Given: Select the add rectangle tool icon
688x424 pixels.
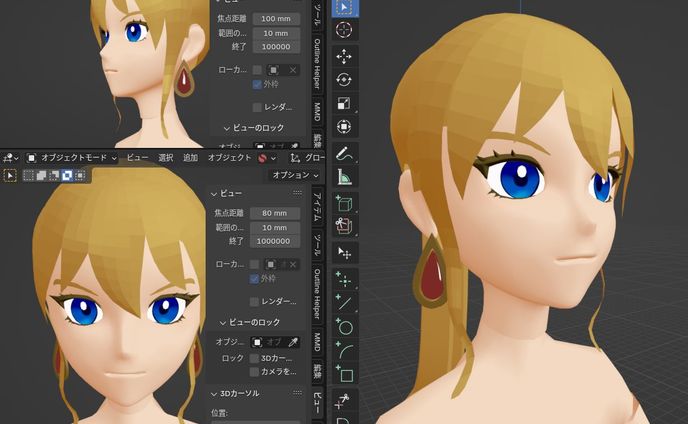Looking at the screenshot, I should [x=344, y=374].
